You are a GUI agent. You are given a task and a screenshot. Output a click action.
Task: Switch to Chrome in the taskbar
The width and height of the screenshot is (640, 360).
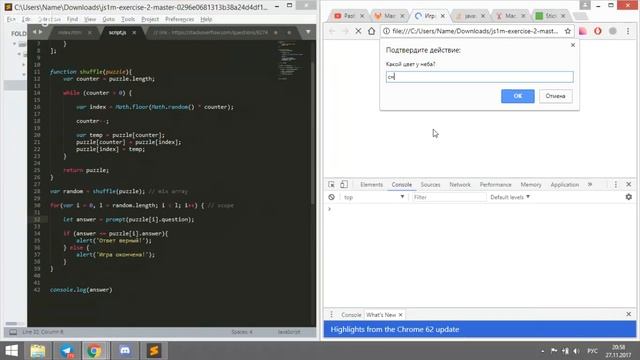tap(94, 351)
